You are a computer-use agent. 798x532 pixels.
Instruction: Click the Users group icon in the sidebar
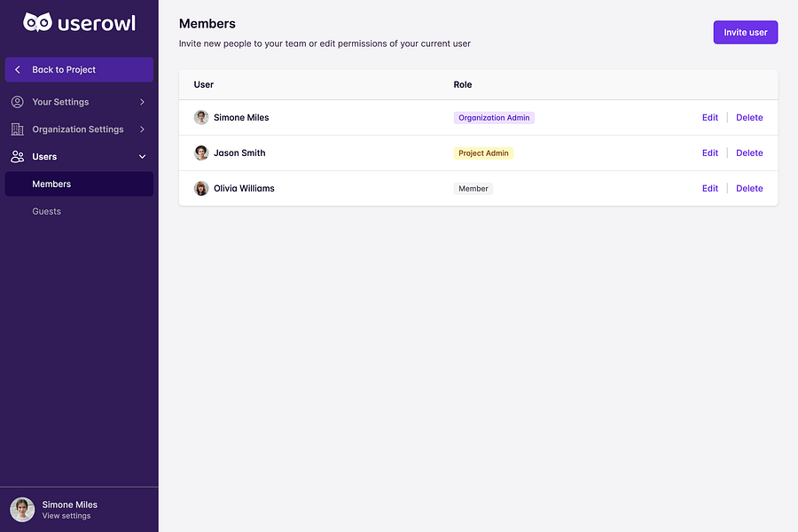pyautogui.click(x=18, y=156)
